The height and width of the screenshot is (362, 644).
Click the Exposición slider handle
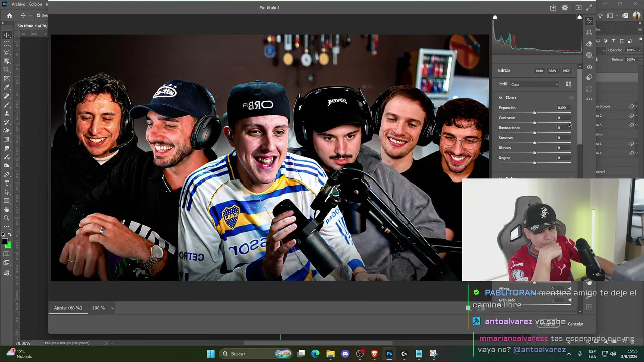coord(535,112)
